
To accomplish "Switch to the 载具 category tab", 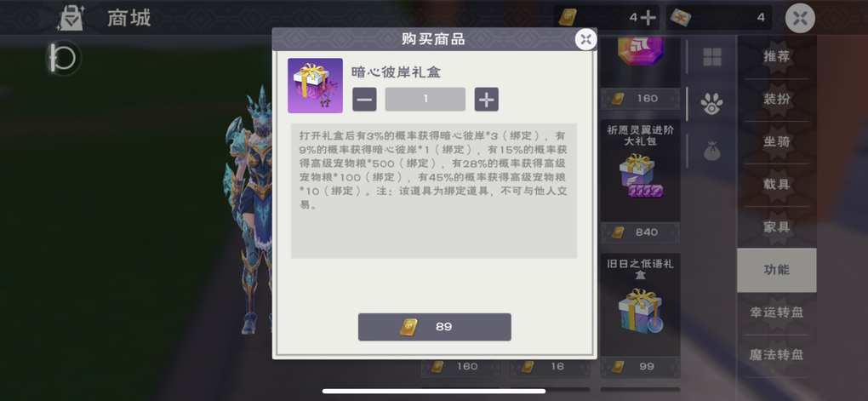I will [x=776, y=185].
